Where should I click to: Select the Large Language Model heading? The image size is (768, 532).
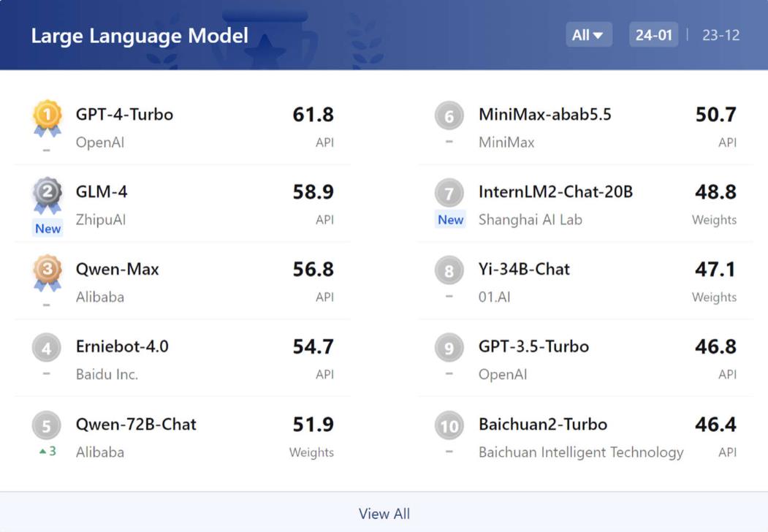pos(140,36)
